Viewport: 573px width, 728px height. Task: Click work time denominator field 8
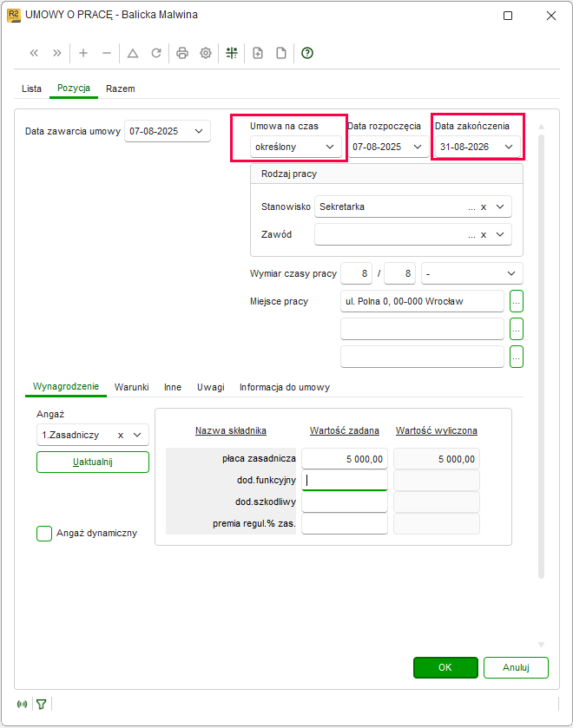(400, 273)
